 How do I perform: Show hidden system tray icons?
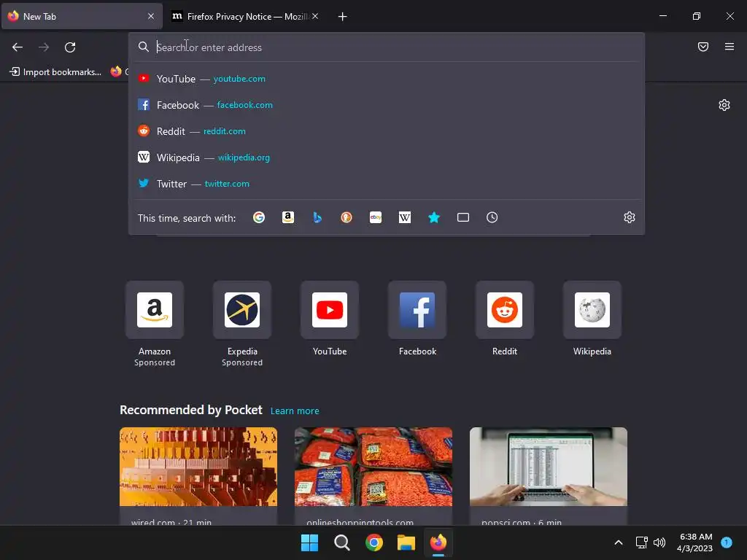619,542
